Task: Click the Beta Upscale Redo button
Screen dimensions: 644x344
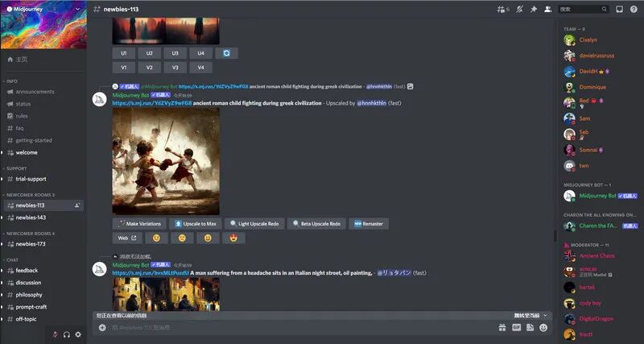Action: (x=316, y=224)
